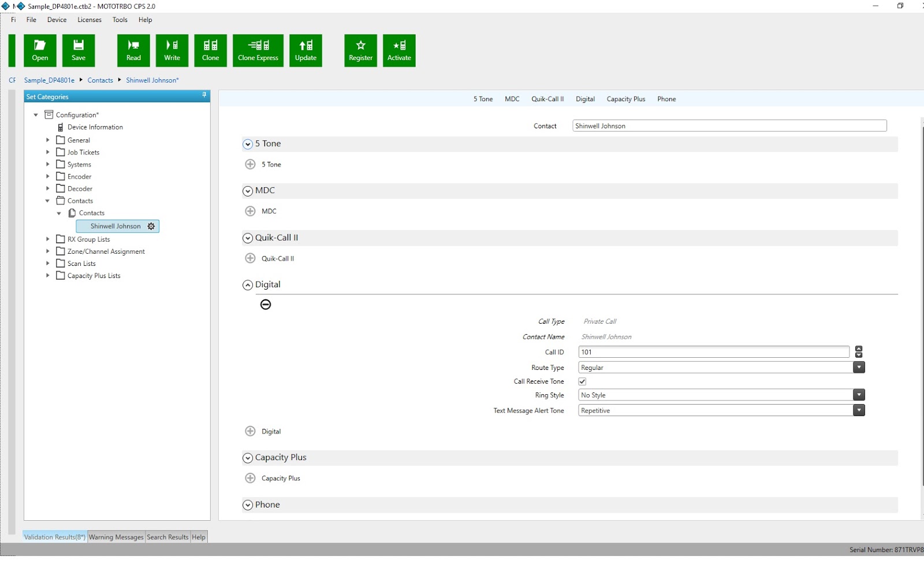Open the Route Type dropdown
This screenshot has height=578, width=924.
point(859,368)
